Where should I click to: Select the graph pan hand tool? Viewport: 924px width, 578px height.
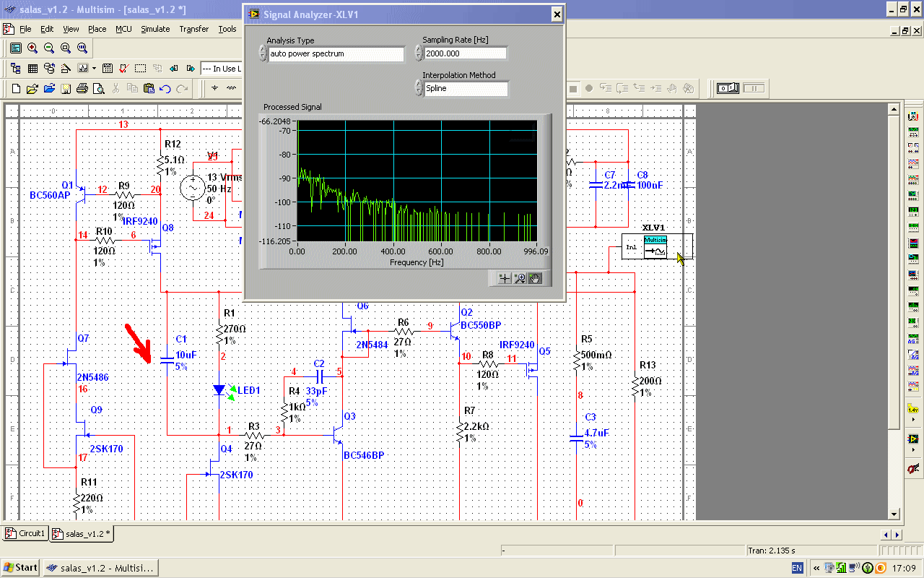535,278
